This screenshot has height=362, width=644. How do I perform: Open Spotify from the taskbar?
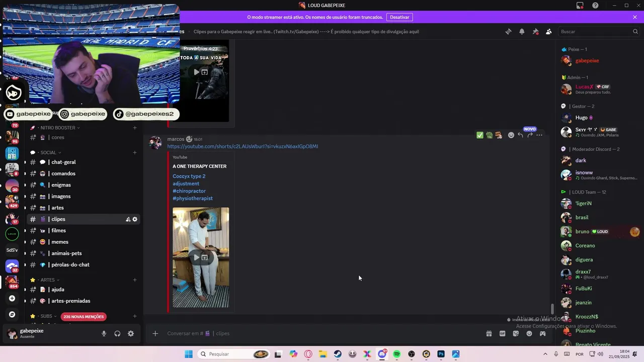click(x=396, y=354)
